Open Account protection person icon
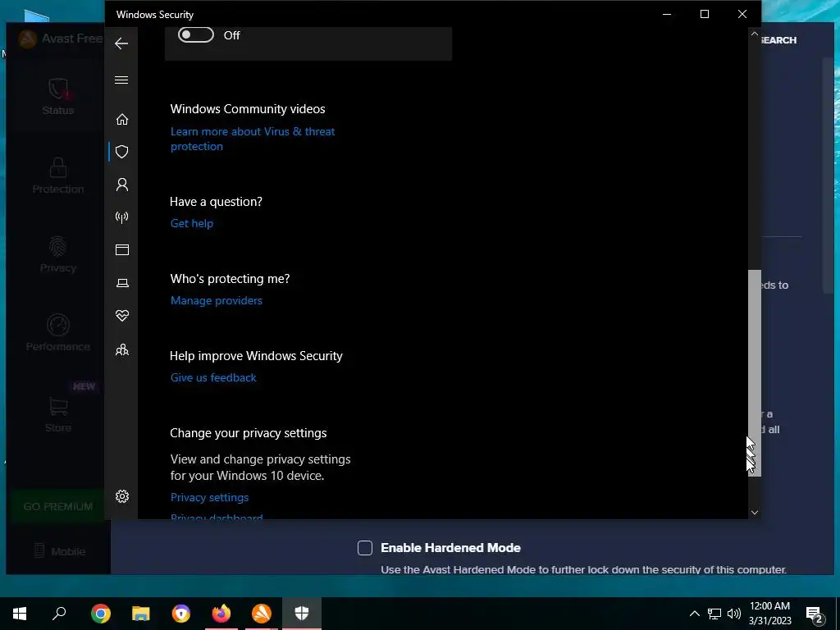 (122, 185)
